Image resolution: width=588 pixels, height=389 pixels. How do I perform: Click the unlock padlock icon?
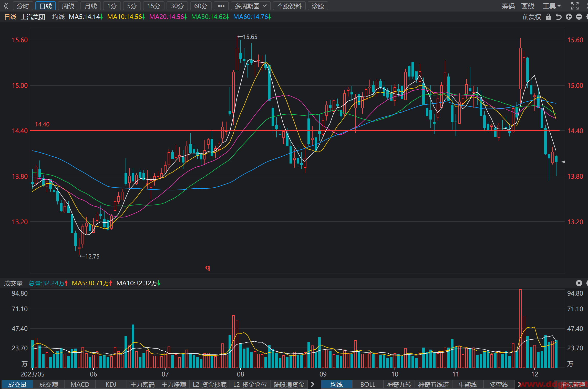pyautogui.click(x=548, y=17)
